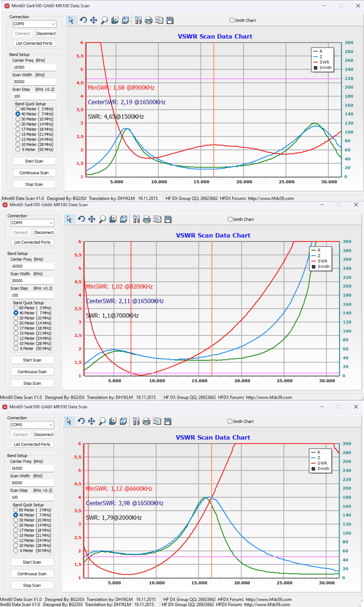Select 20 Meter band in top window

point(18,124)
